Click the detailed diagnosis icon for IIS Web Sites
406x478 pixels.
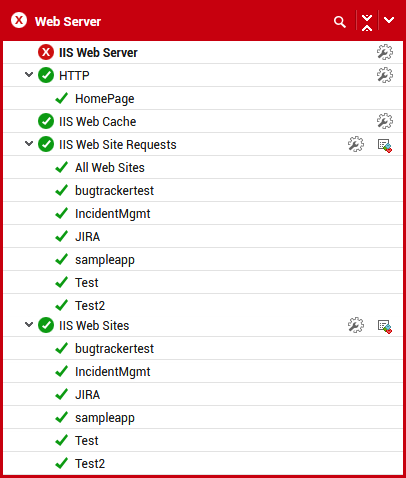pyautogui.click(x=385, y=327)
